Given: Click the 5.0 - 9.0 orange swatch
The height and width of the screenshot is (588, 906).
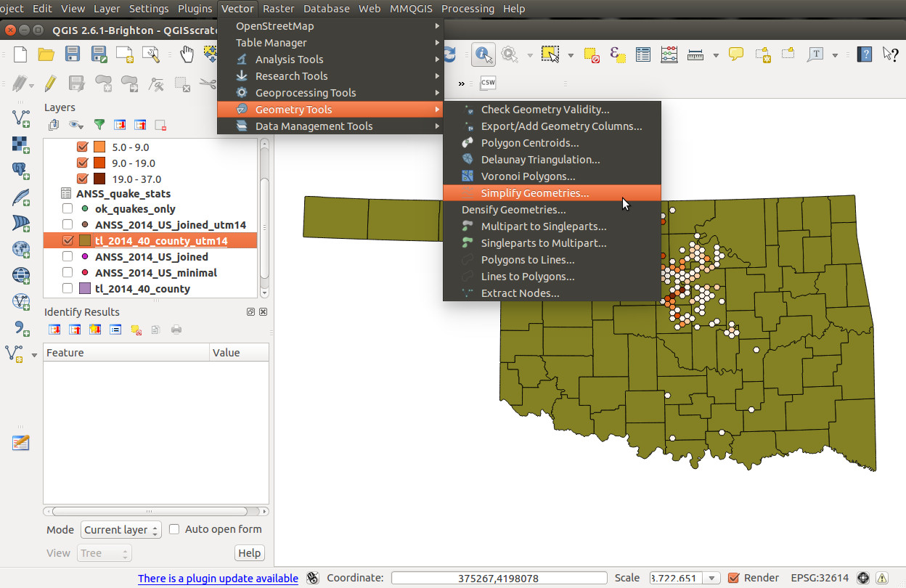Looking at the screenshot, I should (x=99, y=147).
